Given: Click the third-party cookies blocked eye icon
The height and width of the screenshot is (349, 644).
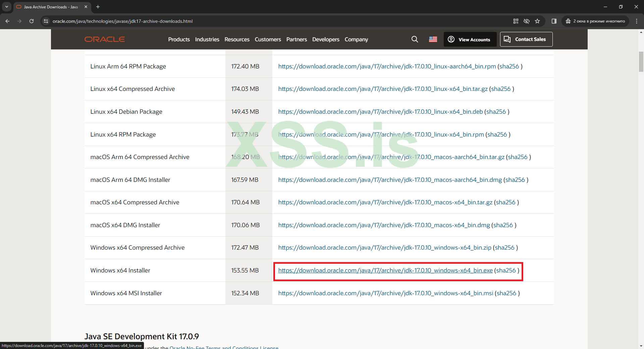Looking at the screenshot, I should click(527, 21).
